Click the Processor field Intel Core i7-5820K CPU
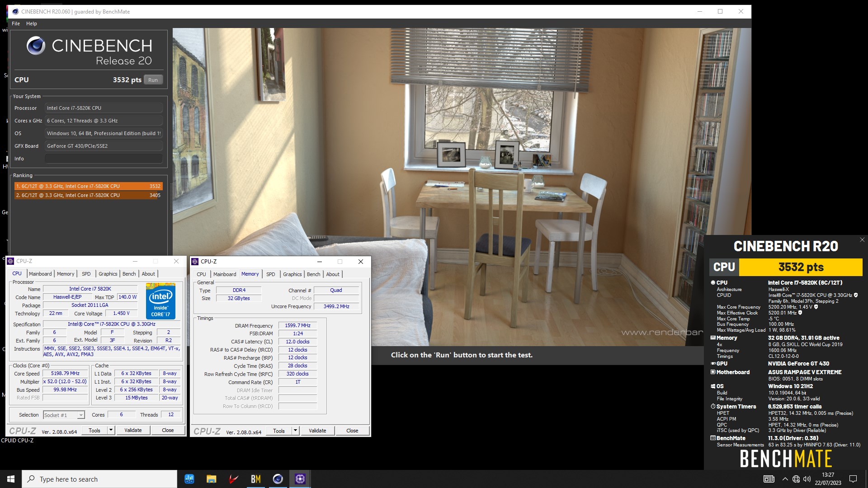Image resolution: width=868 pixels, height=488 pixels. (104, 108)
